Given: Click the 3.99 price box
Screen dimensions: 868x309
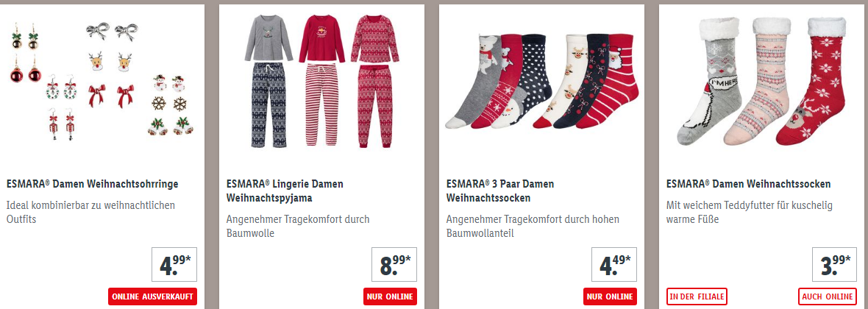Looking at the screenshot, I should [x=833, y=265].
